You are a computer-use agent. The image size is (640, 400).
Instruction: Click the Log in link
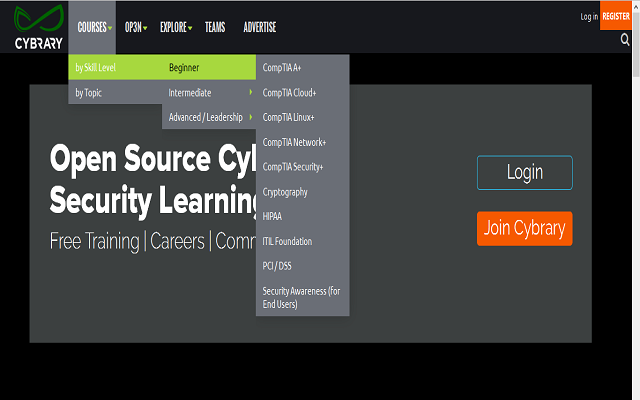pos(589,16)
